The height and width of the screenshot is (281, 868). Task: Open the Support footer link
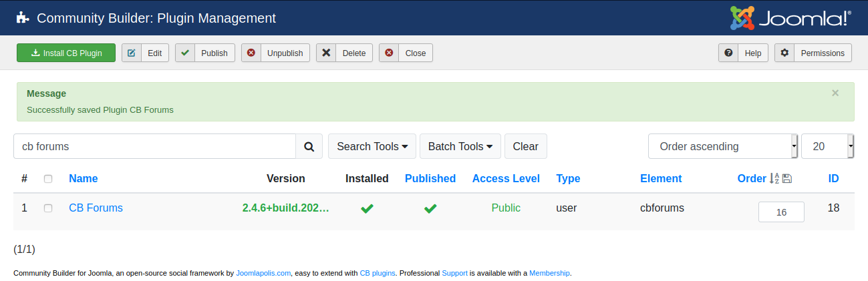[x=454, y=273]
